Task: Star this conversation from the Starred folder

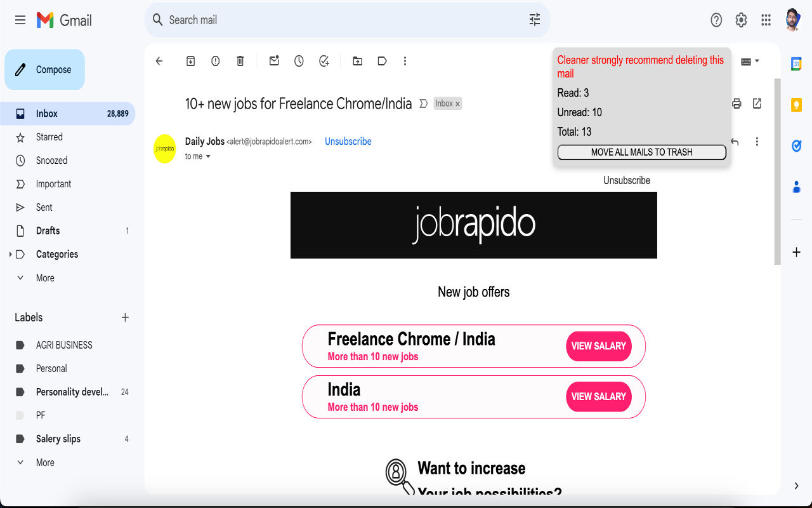Action: point(49,137)
